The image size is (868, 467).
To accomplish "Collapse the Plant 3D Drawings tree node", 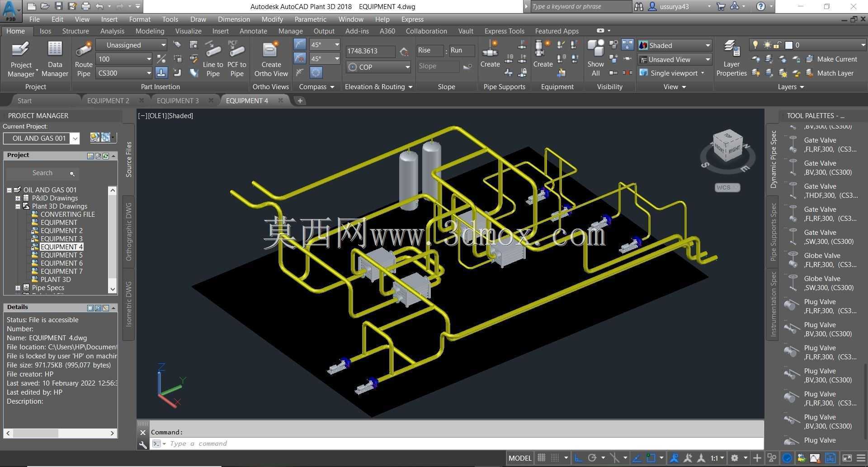I will click(18, 206).
